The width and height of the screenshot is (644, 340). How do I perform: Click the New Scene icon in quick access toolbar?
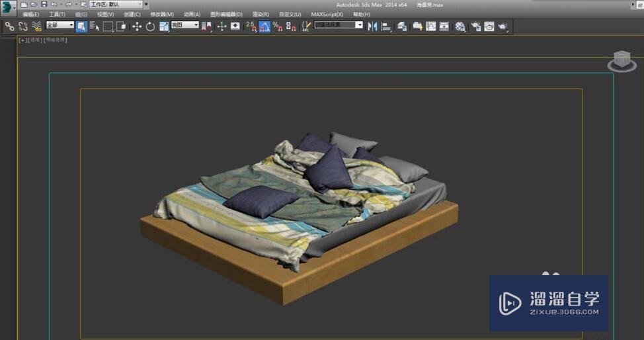point(24,5)
